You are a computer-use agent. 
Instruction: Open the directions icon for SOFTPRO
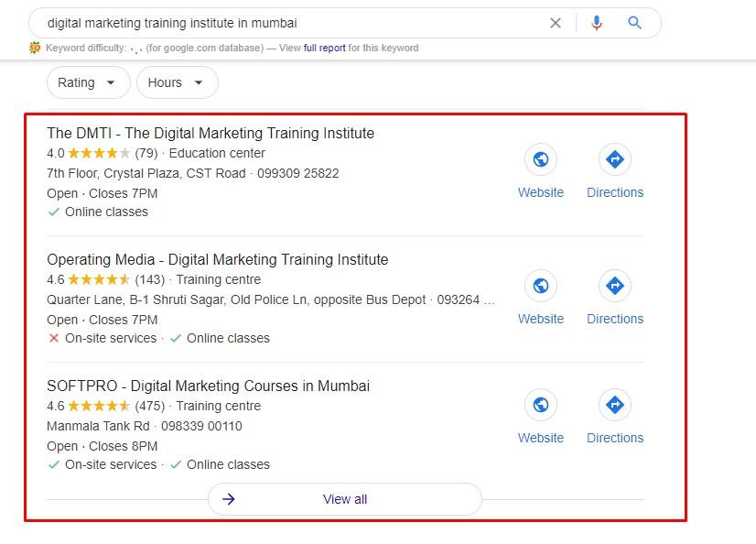[x=615, y=405]
